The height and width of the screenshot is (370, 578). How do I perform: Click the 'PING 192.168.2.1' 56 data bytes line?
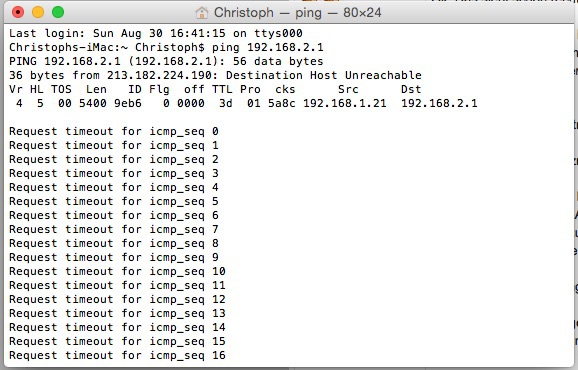click(x=166, y=62)
